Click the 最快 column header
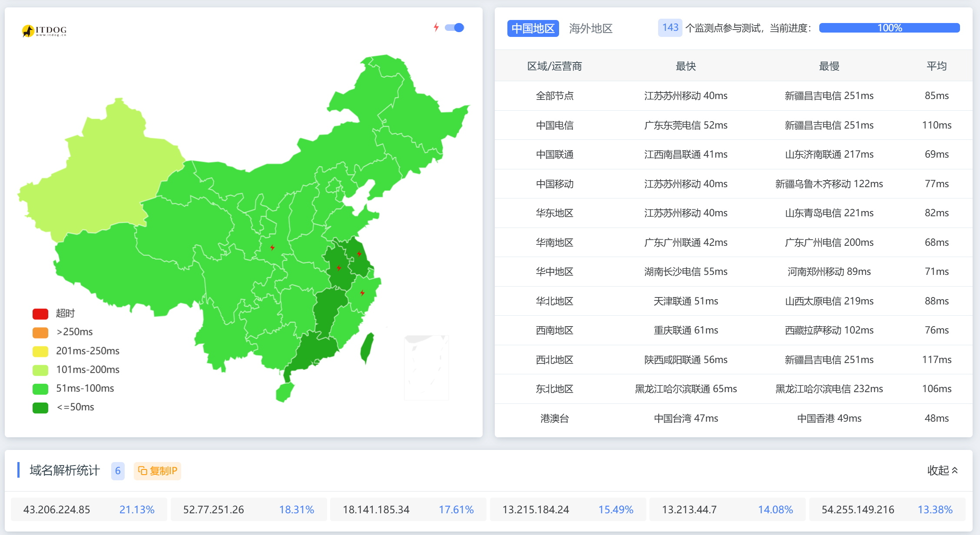The image size is (980, 535). tap(685, 66)
